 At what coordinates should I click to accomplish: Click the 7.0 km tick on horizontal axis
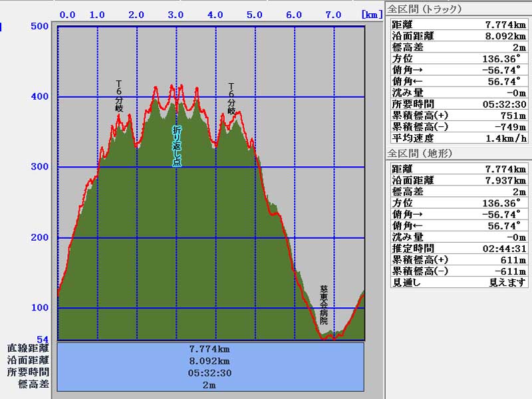coord(333,15)
